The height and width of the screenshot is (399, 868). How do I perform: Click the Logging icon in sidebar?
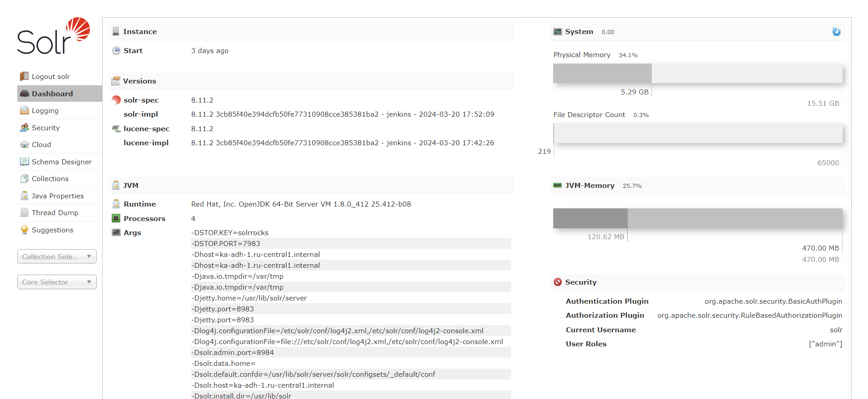point(25,110)
